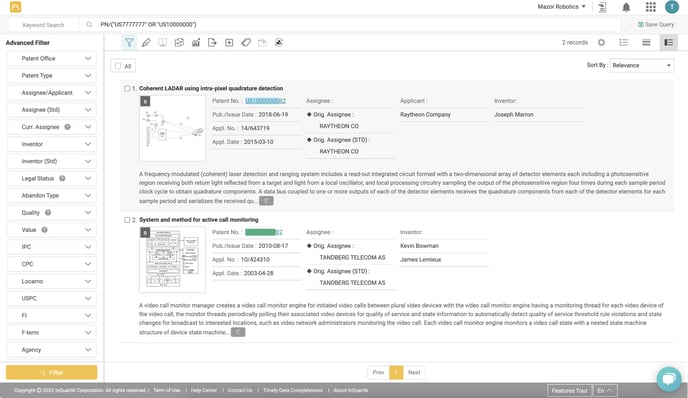Open Contact Us footer link
Image resolution: width=688 pixels, height=398 pixels.
[240, 390]
